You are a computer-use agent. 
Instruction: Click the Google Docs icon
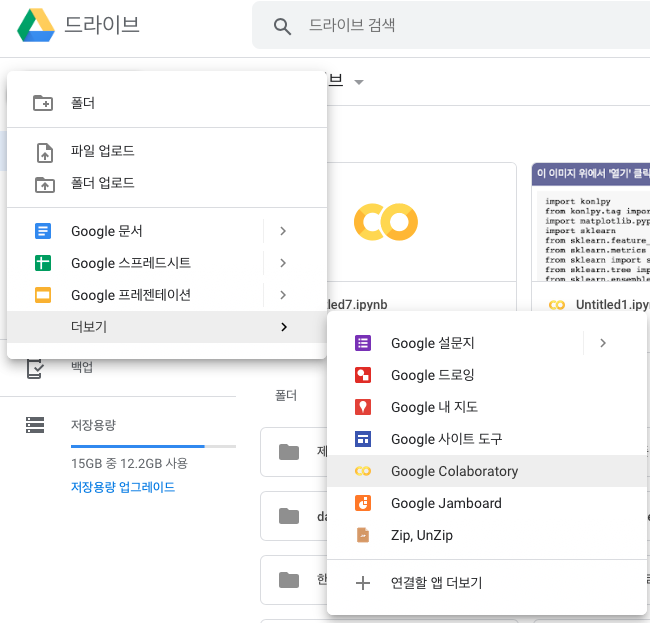43,231
